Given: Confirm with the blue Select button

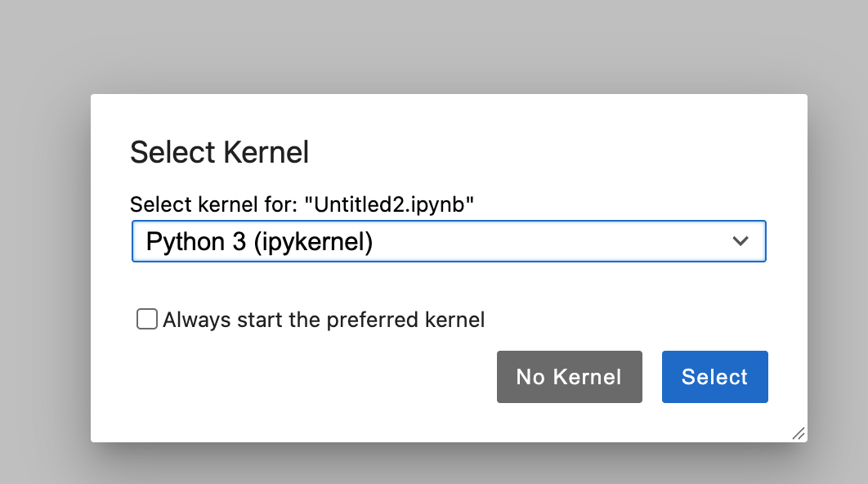Looking at the screenshot, I should tap(714, 377).
